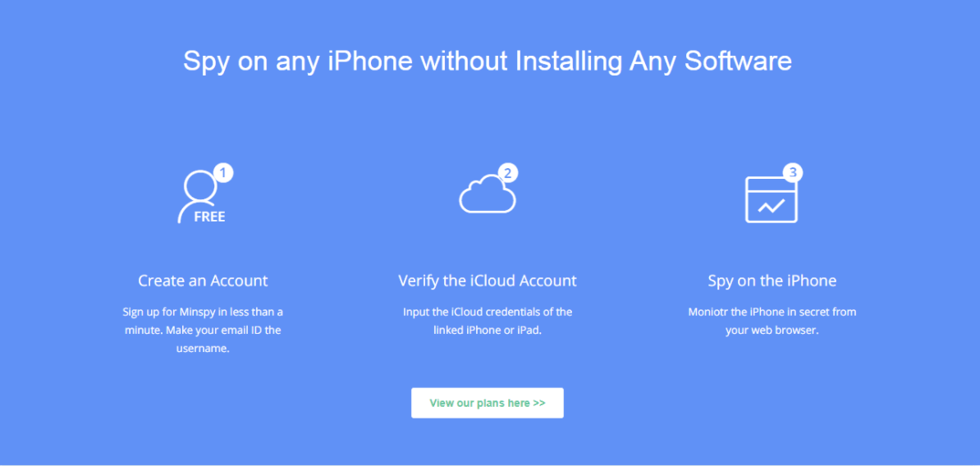Click the Moniotr the iPhone in secret text
The height and width of the screenshot is (466, 980).
click(772, 321)
